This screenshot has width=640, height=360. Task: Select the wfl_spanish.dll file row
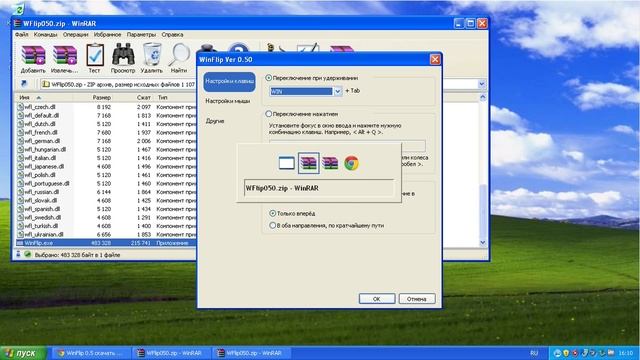[x=106, y=209]
